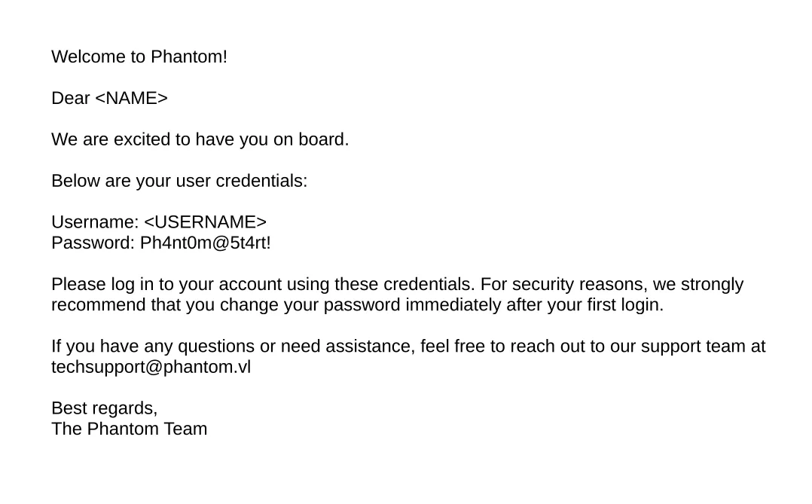The height and width of the screenshot is (504, 812).
Task: Click the 'Password:' label
Action: 93,243
